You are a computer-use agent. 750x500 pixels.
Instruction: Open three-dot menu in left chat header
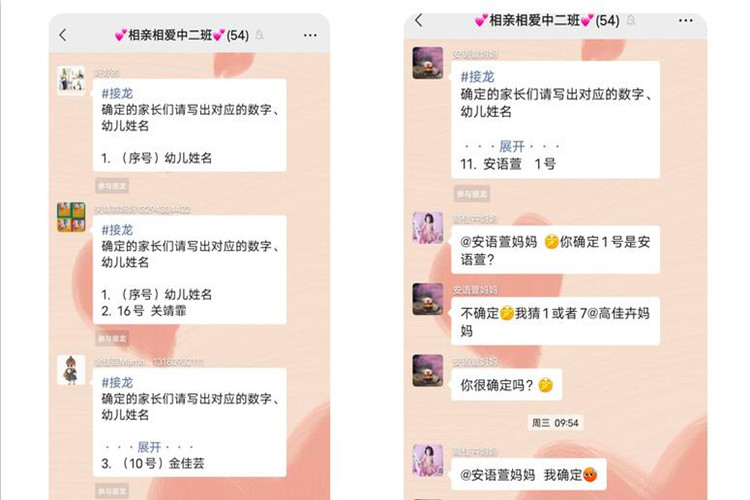(310, 35)
